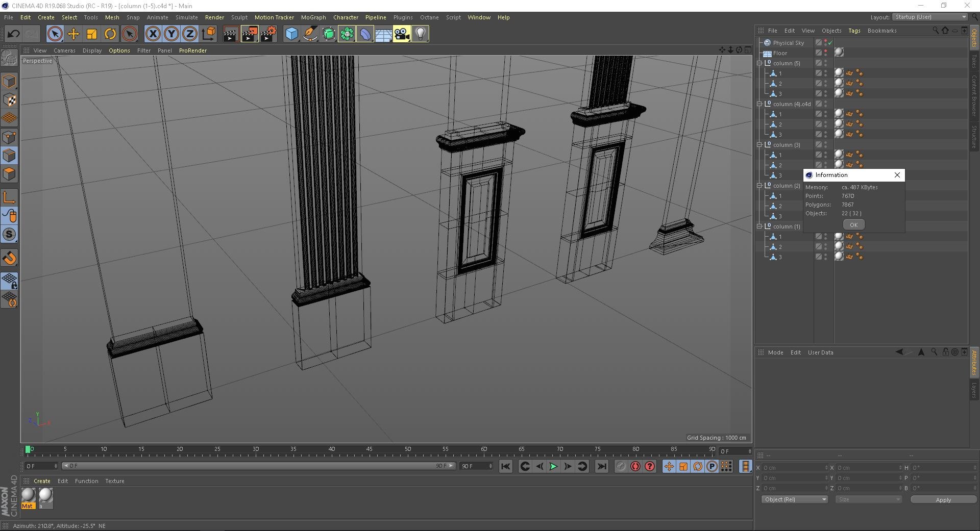Enable Polygons mode
Viewport: 980px width, 531px height.
(9, 174)
